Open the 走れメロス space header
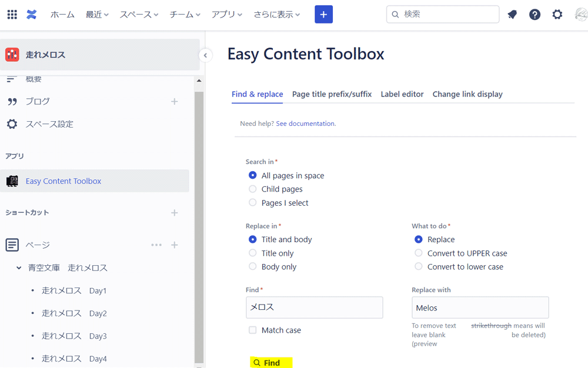 click(100, 55)
